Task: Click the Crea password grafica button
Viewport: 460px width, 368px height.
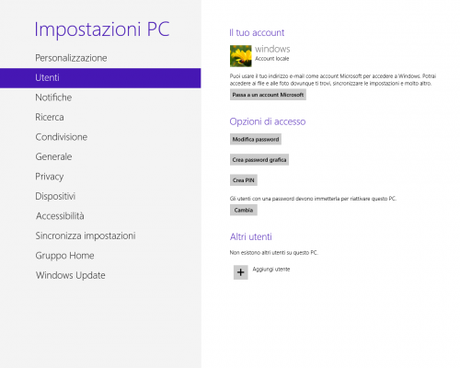Action: tap(259, 160)
